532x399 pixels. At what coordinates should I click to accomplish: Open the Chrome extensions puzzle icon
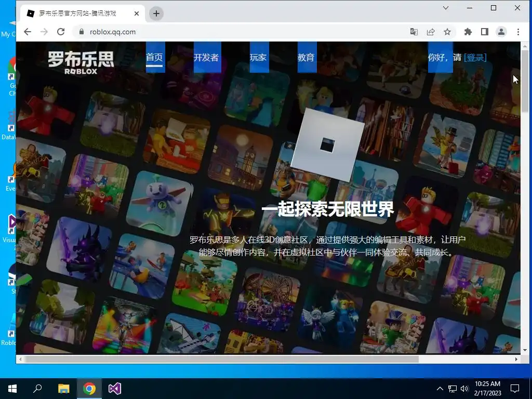tap(468, 32)
